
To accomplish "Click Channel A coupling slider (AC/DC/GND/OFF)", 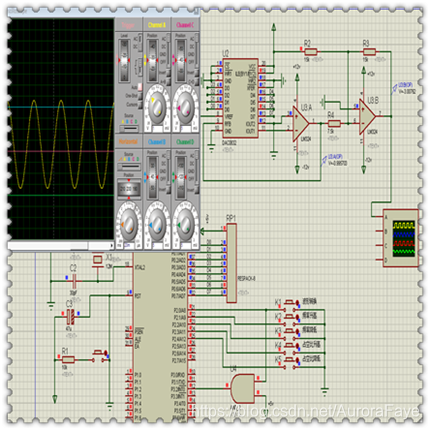I will tap(168, 51).
